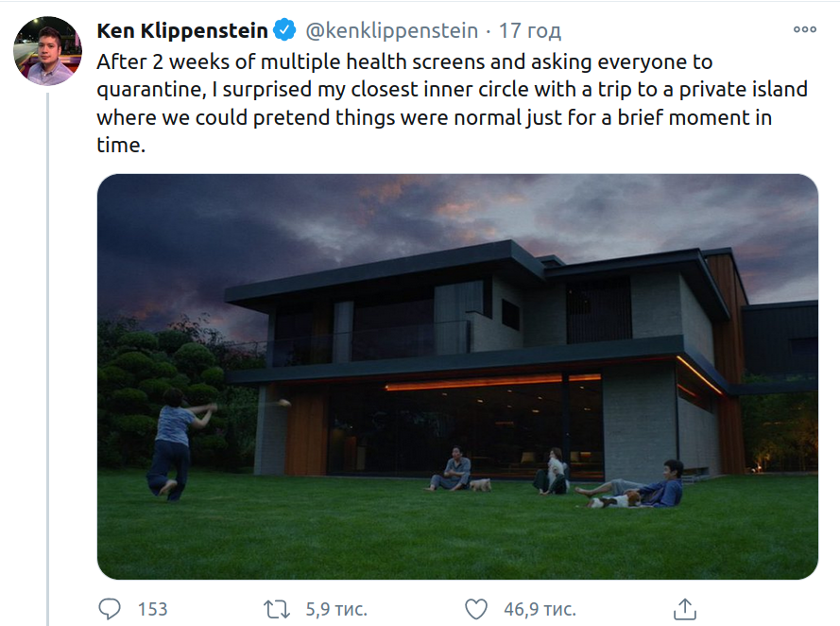Click the person throwing a ball in photo
840x626 pixels.
click(x=177, y=438)
